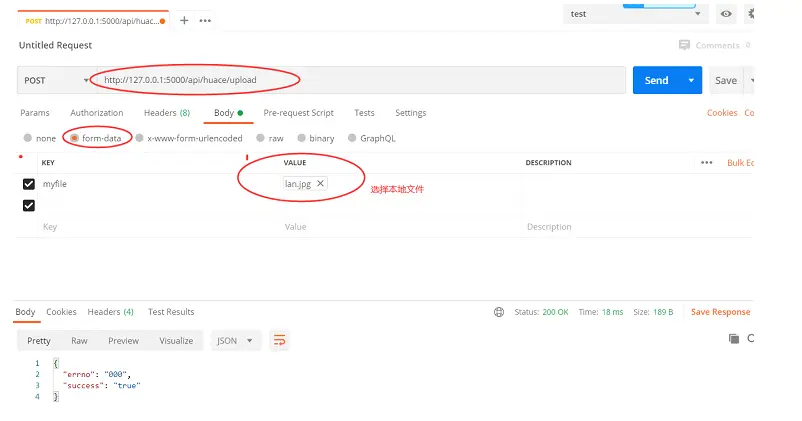Select the POST request tab at top
Viewport: 802px width, 421px height.
coord(93,21)
